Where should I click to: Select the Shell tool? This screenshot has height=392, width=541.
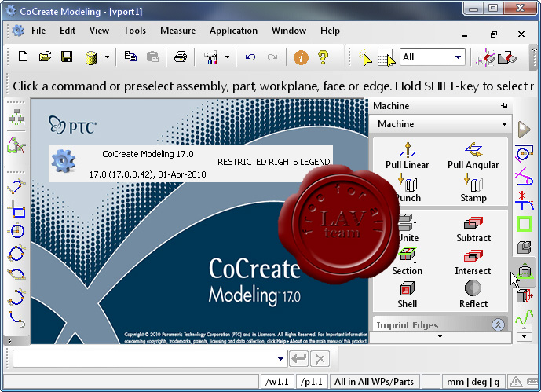(x=408, y=295)
